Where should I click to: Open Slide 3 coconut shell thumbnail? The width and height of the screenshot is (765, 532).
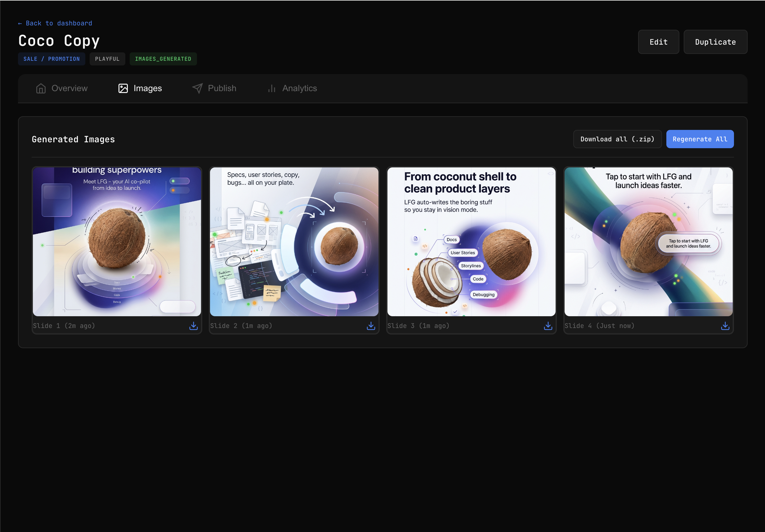[471, 242]
